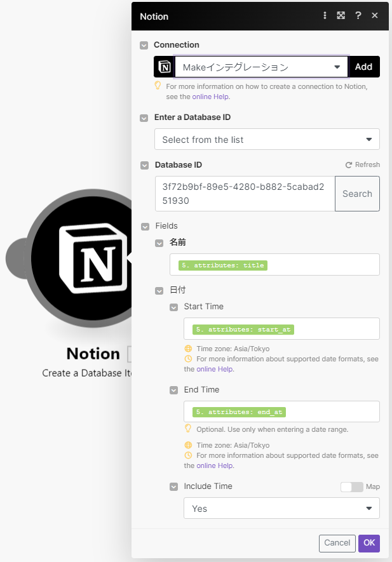The height and width of the screenshot is (562, 392).
Task: Click the question mark help icon
Action: pyautogui.click(x=358, y=15)
